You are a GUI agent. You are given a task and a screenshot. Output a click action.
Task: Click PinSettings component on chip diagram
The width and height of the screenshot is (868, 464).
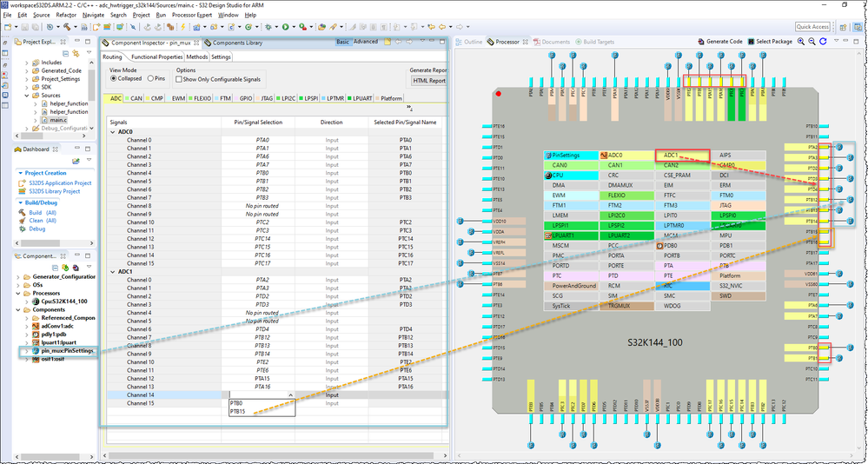[571, 156]
